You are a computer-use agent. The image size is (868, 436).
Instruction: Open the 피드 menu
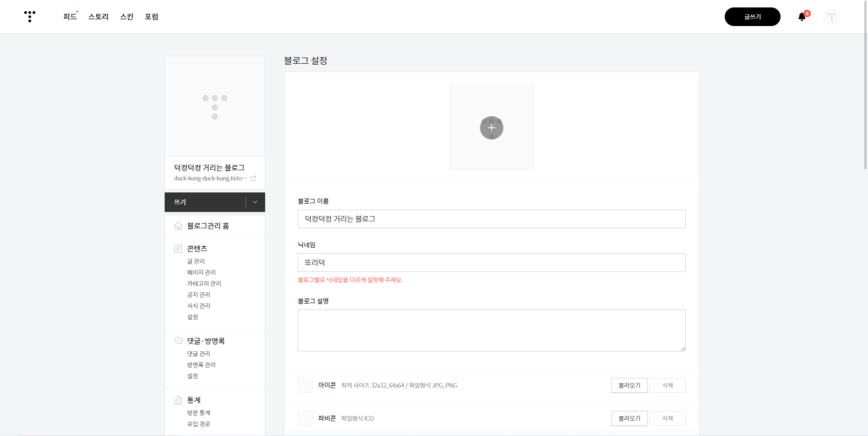point(70,17)
